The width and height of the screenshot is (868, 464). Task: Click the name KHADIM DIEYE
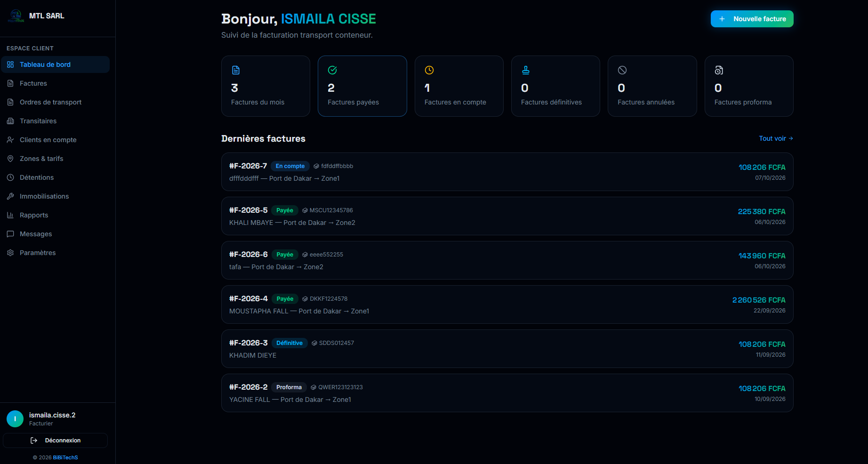pyautogui.click(x=253, y=355)
